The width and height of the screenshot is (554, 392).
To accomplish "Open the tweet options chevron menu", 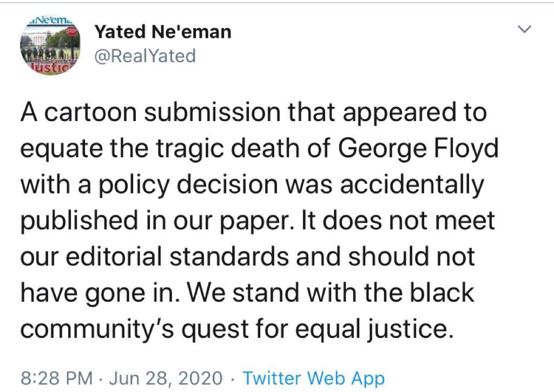I will tap(525, 29).
